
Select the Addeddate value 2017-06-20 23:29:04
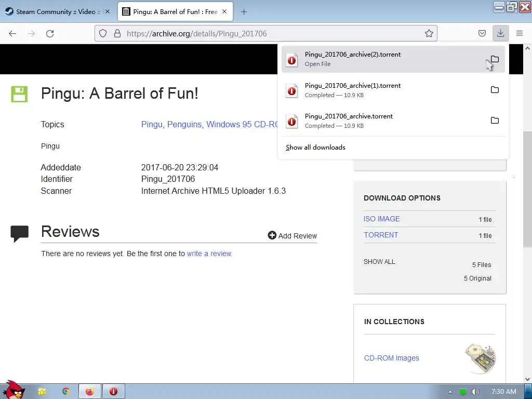pos(179,167)
